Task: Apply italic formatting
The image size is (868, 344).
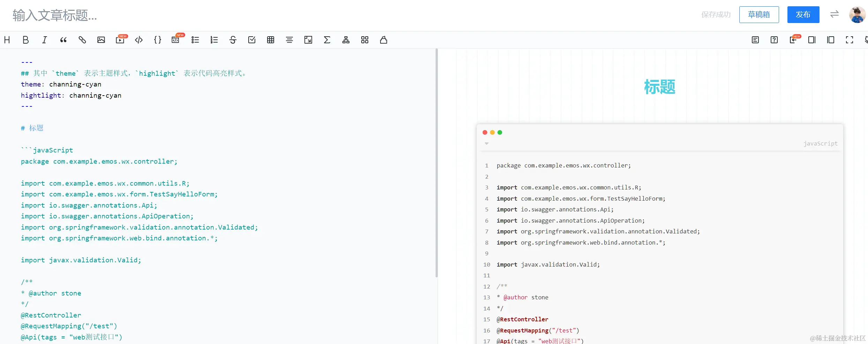Action: coord(44,40)
